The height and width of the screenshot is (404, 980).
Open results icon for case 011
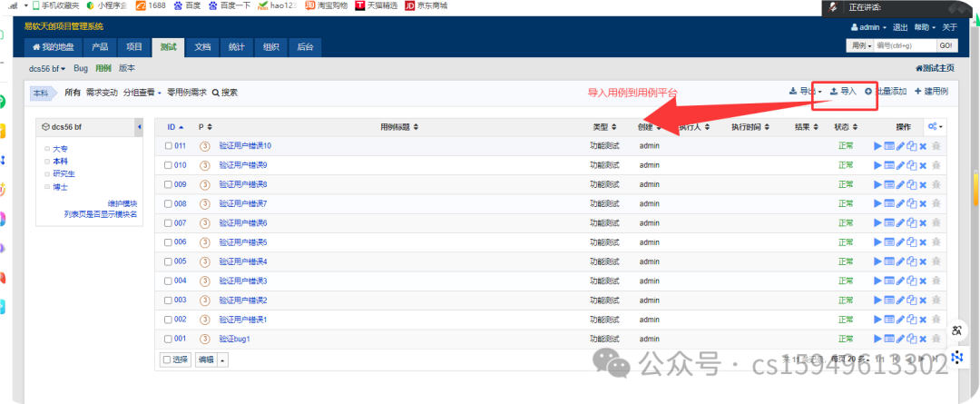(x=889, y=146)
